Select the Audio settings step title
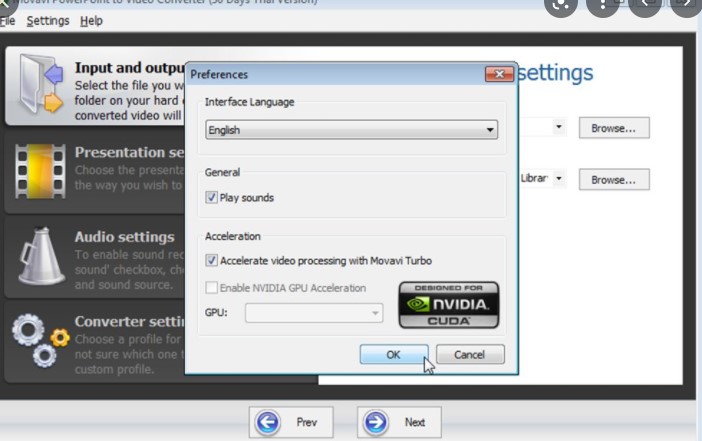The width and height of the screenshot is (702, 441). click(124, 237)
